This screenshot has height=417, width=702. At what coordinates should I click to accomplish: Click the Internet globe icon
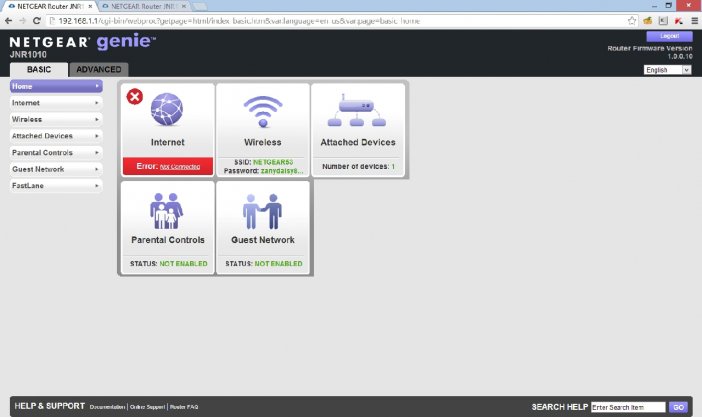(167, 109)
